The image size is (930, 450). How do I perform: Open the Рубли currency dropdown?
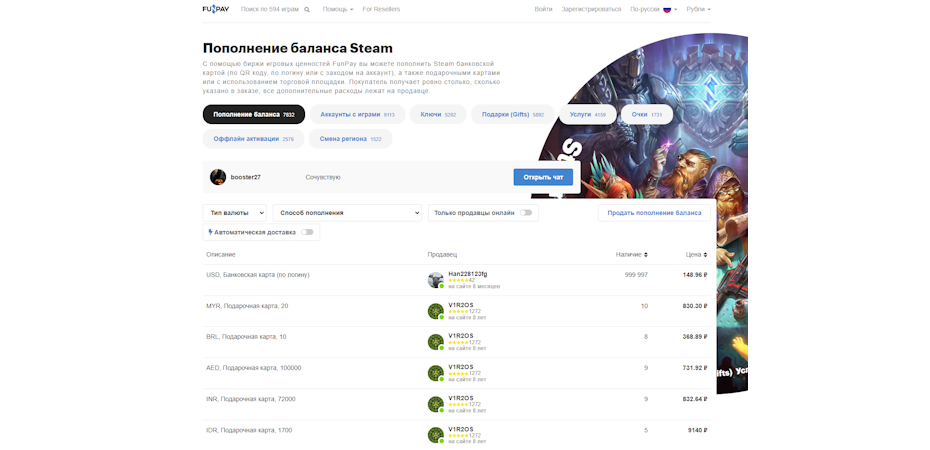click(x=698, y=9)
